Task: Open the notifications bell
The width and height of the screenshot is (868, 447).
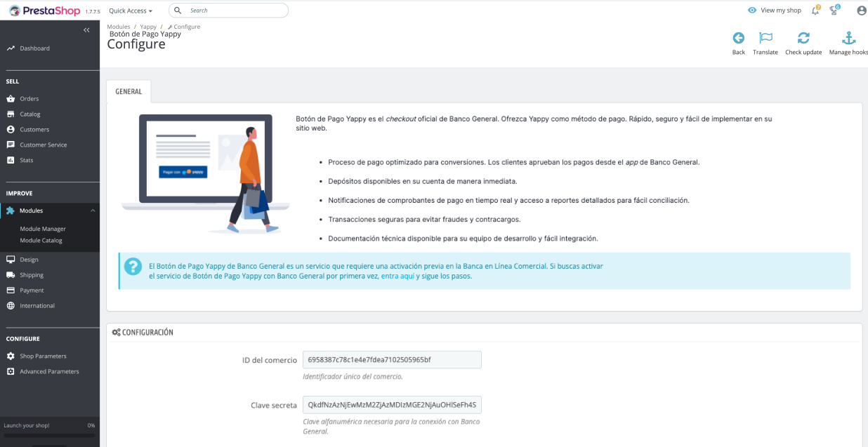Action: [815, 11]
